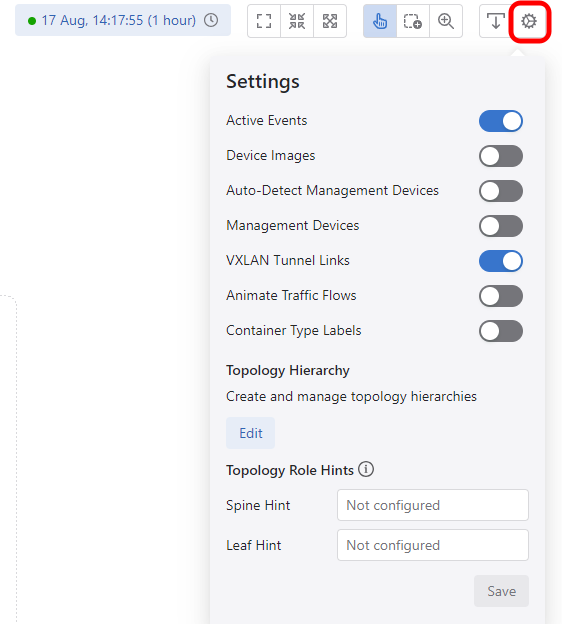Click the expand all arrows icon
The height and width of the screenshot is (624, 562).
point(330,21)
